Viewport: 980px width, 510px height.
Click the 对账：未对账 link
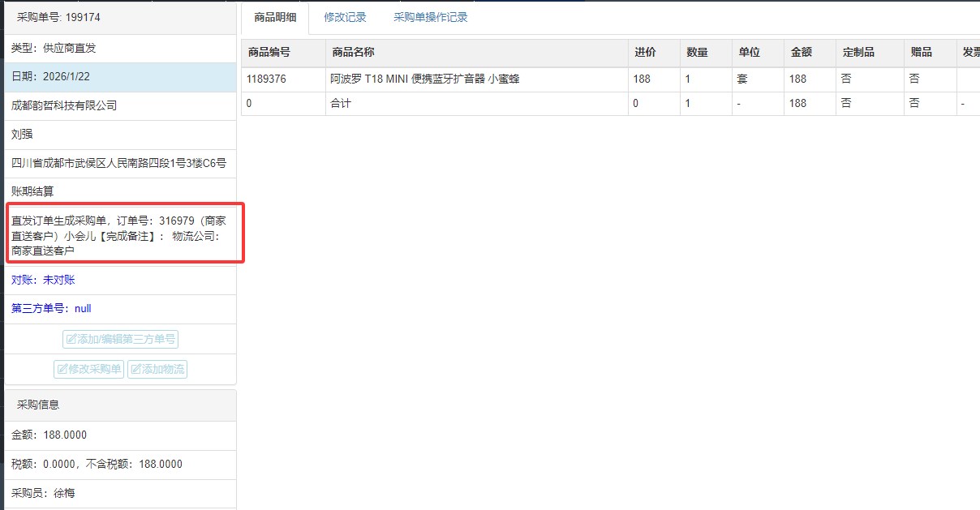point(43,280)
